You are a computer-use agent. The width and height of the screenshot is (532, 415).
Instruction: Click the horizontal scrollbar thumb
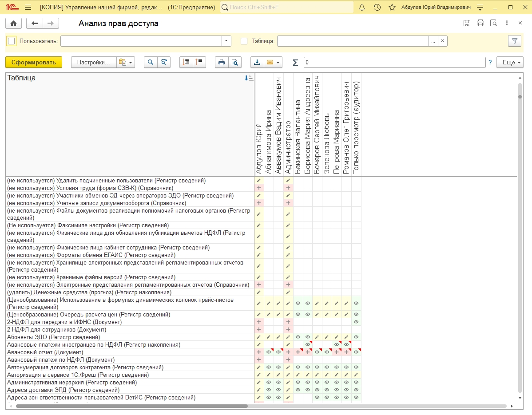click(x=131, y=406)
